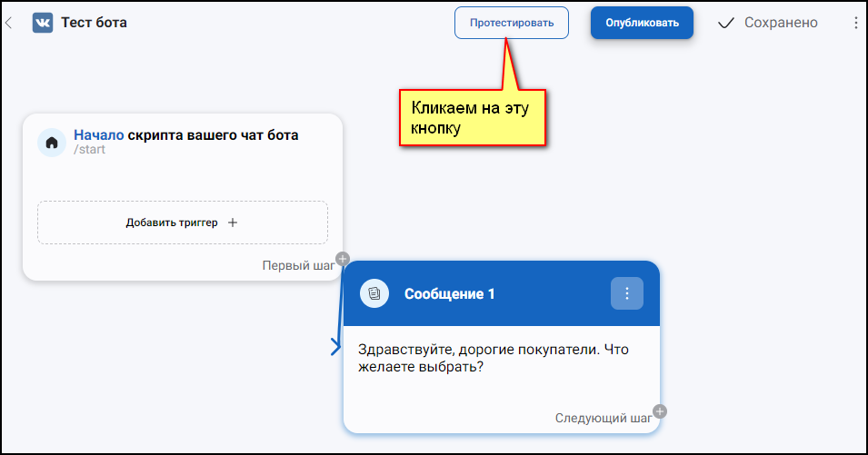The width and height of the screenshot is (868, 455).
Task: Open the three-dot menu of 'Сообщение 1'
Action: 626,293
